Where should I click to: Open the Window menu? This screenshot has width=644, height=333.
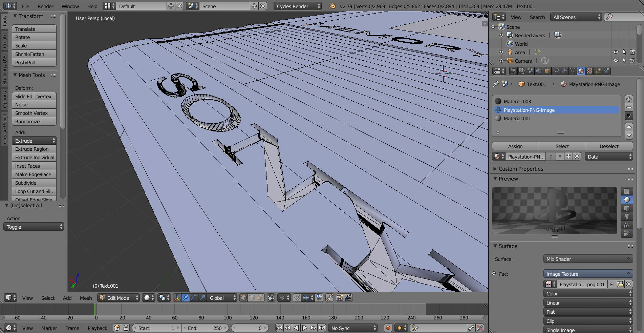[x=70, y=6]
